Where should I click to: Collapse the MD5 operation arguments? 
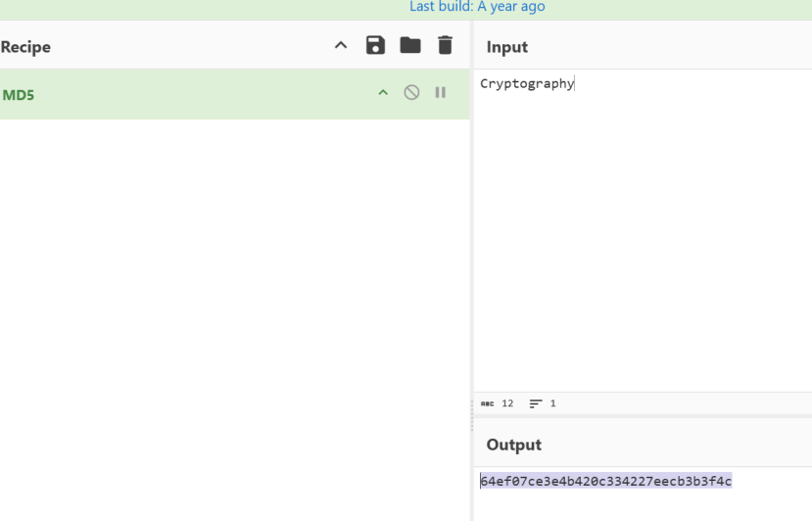coord(383,93)
